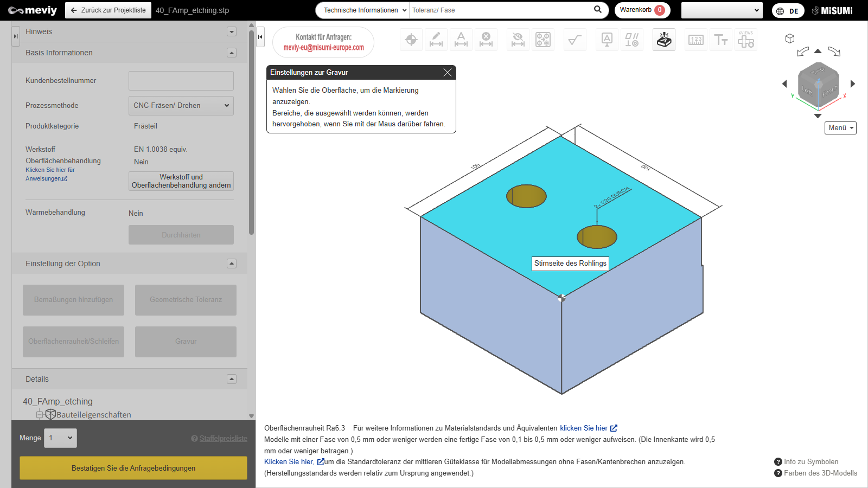Select the origin crosshair tool icon
This screenshot has width=868, height=488.
[x=411, y=40]
